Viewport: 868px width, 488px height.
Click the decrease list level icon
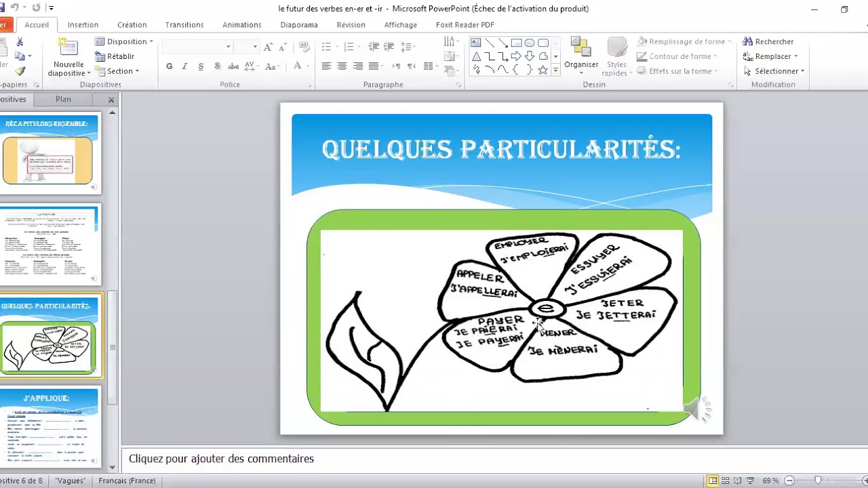click(374, 47)
